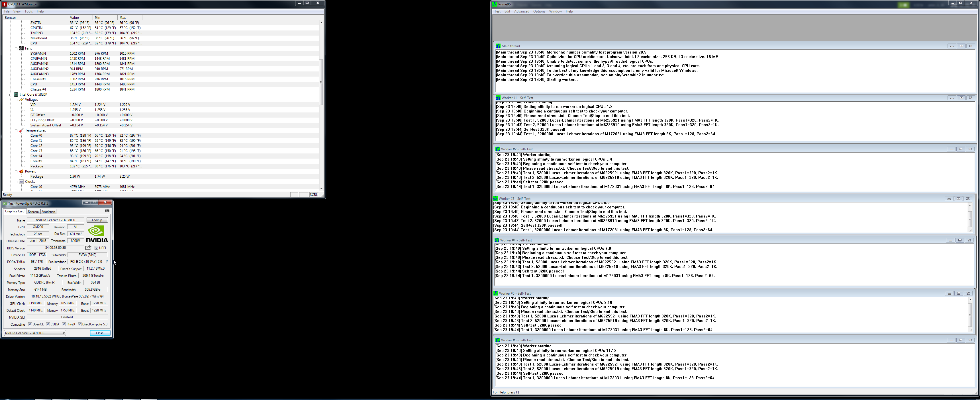Minimize the Worker #6 child window
Viewport: 980px width, 400px height.
point(951,340)
